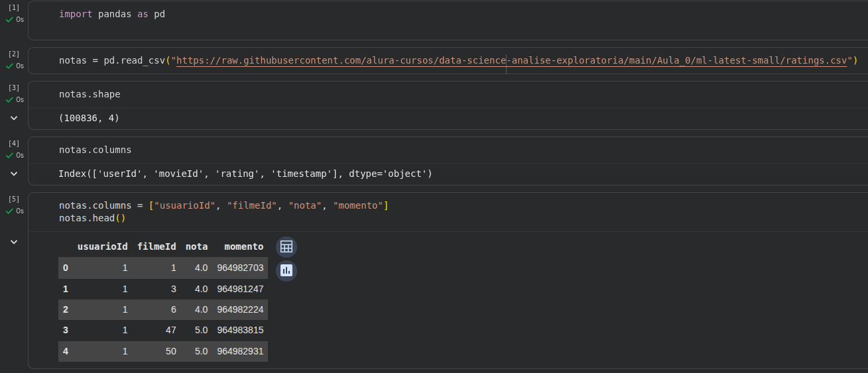868x373 pixels.
Task: Click the usuarioId column header
Action: [x=102, y=246]
